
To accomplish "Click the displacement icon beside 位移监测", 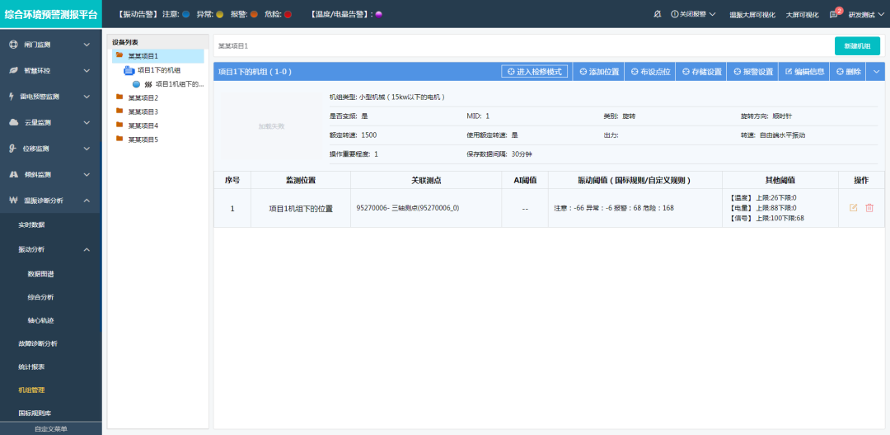I will coord(12,149).
